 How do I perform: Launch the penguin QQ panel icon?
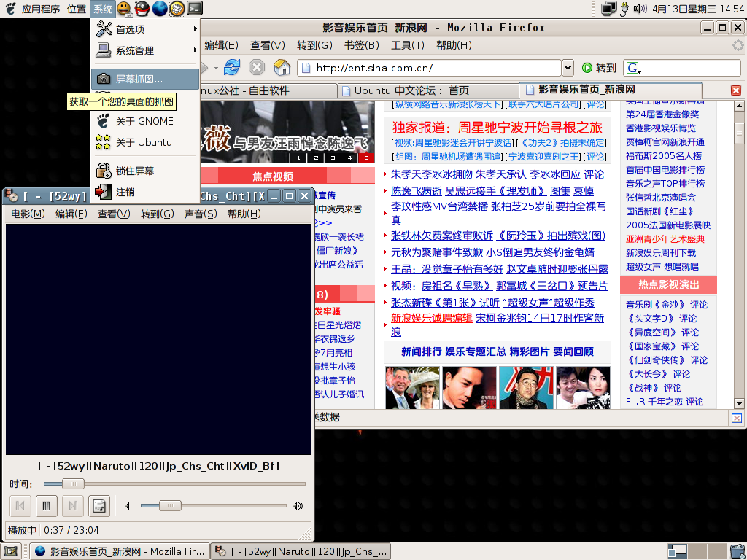pos(142,8)
